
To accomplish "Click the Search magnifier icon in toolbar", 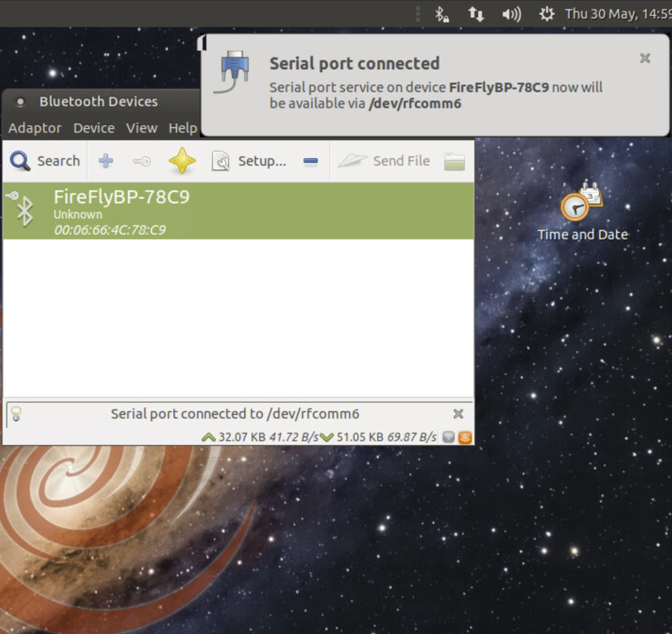I will coord(20,161).
